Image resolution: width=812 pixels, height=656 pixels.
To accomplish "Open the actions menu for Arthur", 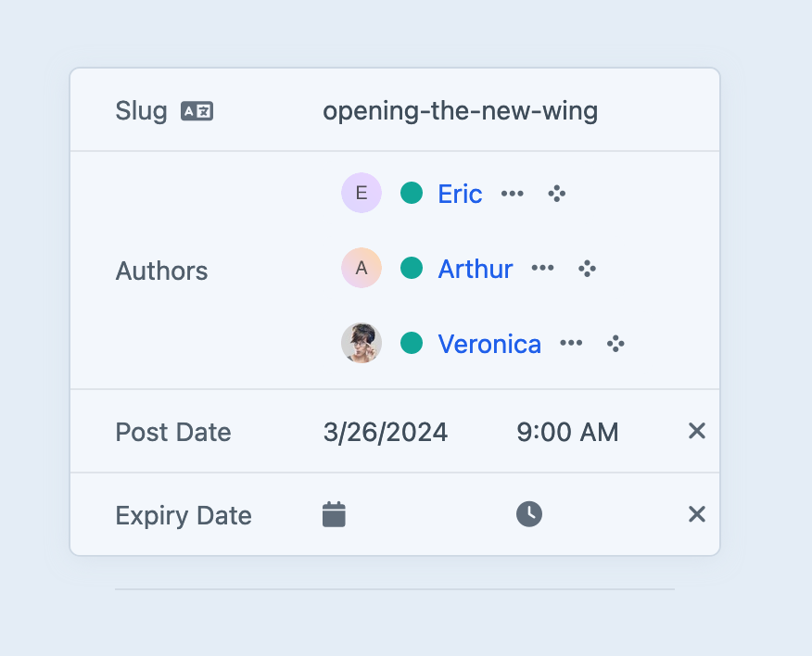I will tap(542, 269).
